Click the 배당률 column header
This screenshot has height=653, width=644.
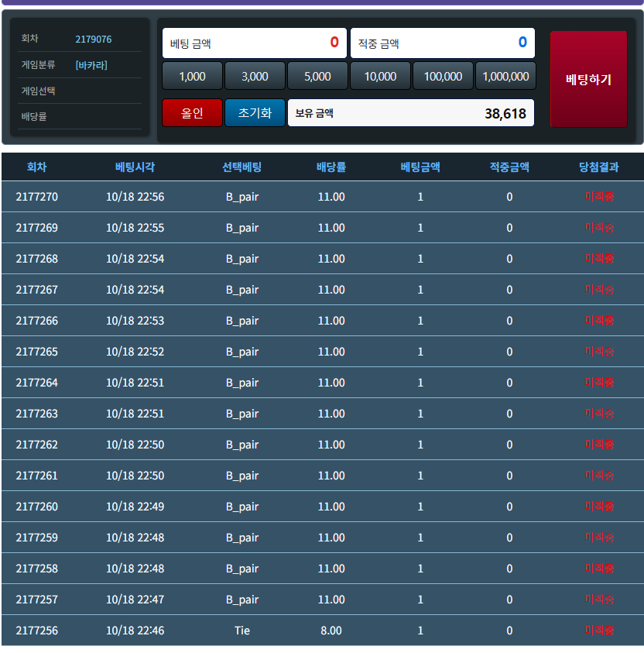pyautogui.click(x=331, y=167)
